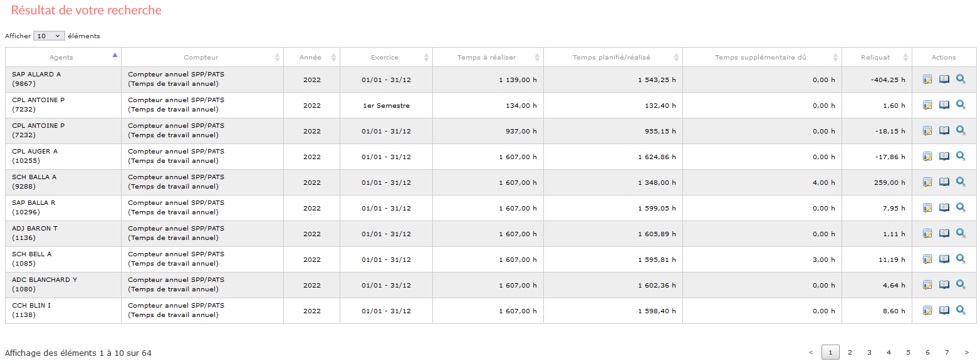Image resolution: width=980 pixels, height=364 pixels.
Task: Click the edit icon for ADJ BARON T
Action: (x=927, y=234)
